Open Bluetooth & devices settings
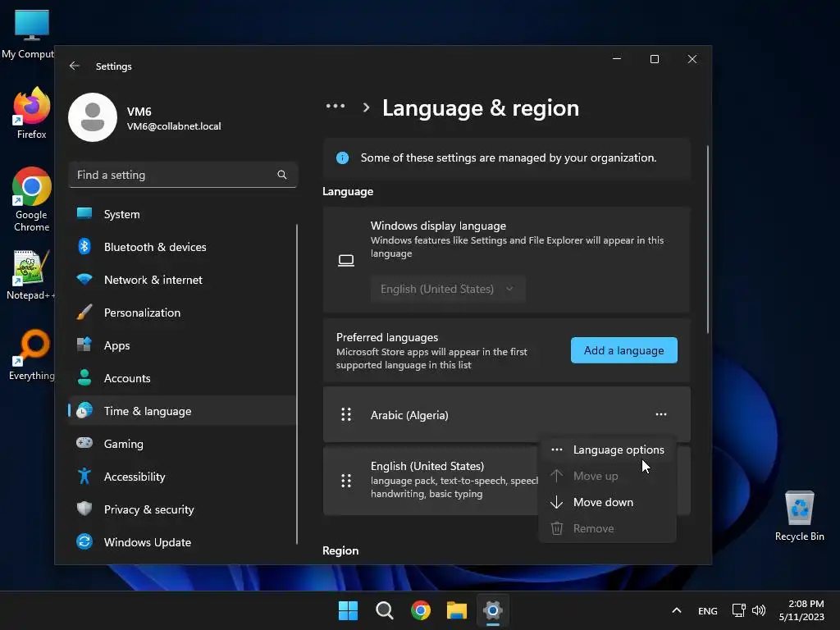The width and height of the screenshot is (840, 630). point(182,247)
